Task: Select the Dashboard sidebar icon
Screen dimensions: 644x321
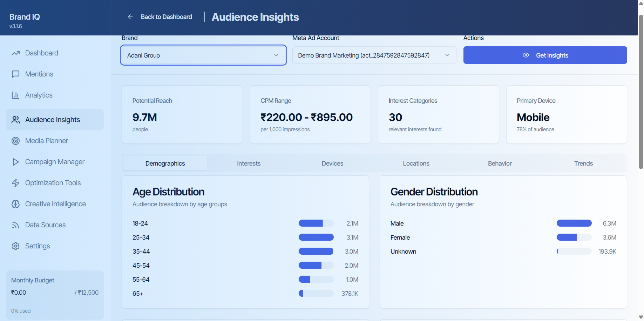Action: click(16, 53)
